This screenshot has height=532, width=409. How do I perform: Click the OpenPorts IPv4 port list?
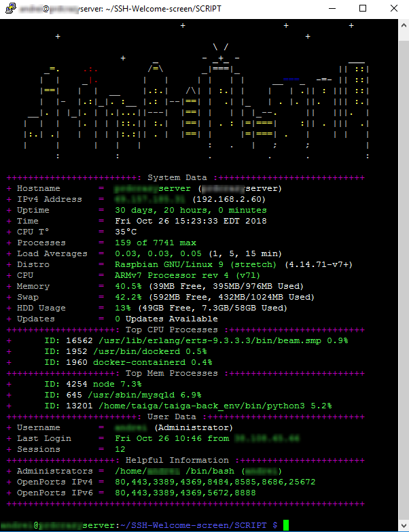[215, 482]
